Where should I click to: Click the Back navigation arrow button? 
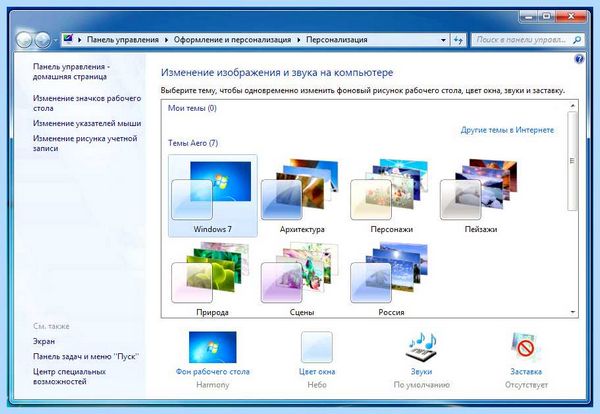tap(24, 40)
